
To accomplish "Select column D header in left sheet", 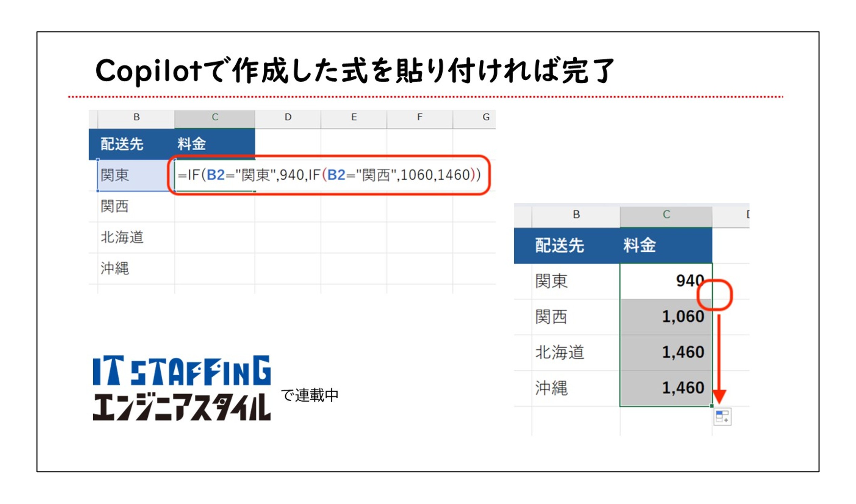I will click(288, 118).
